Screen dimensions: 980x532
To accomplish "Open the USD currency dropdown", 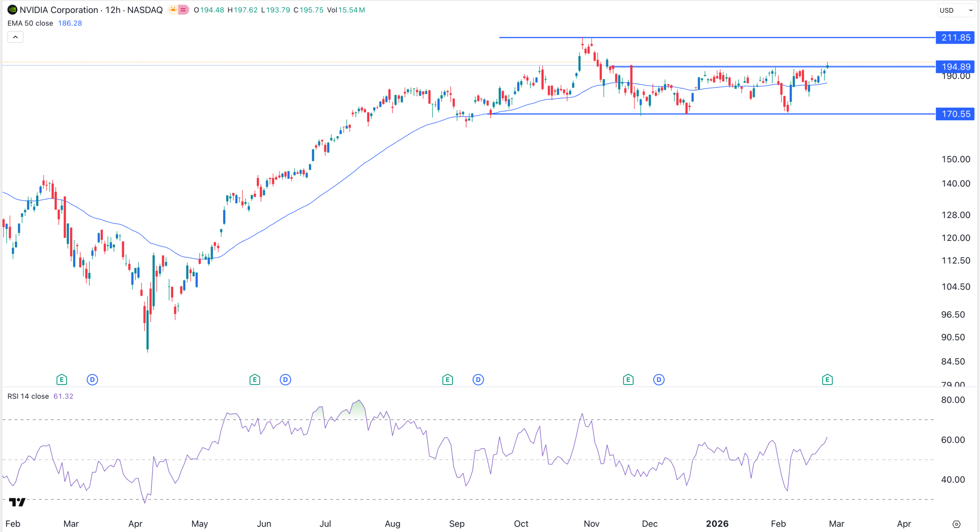I will [955, 10].
